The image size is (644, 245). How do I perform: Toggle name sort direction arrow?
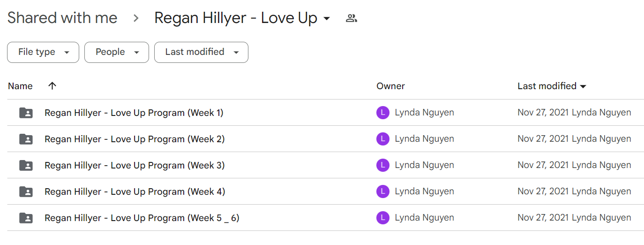(x=52, y=86)
